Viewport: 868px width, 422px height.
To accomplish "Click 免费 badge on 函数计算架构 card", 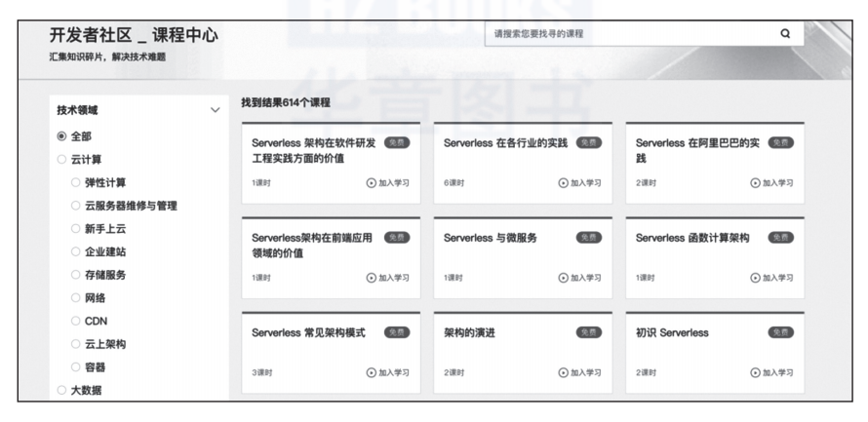I will [x=780, y=238].
